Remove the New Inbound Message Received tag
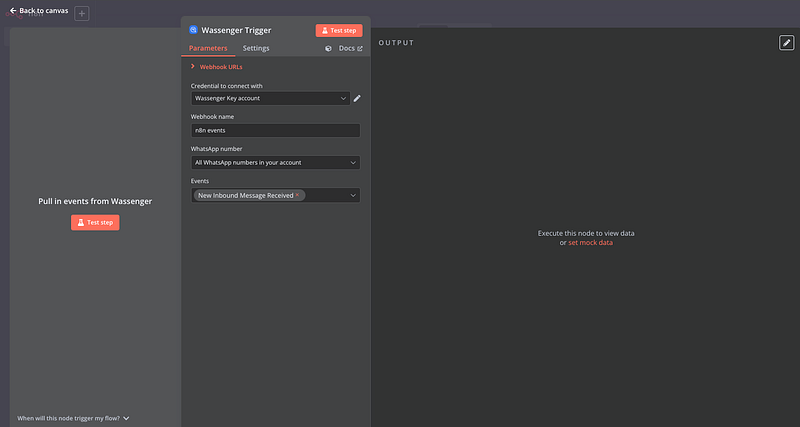 coord(298,195)
